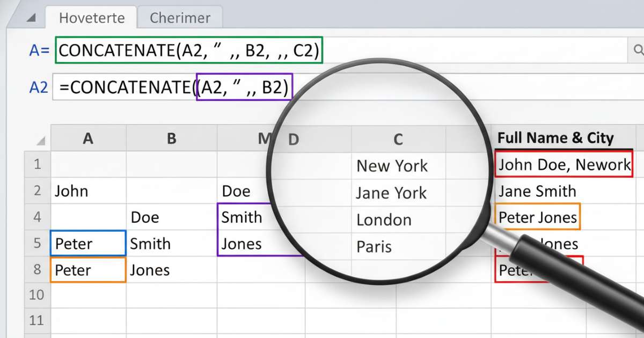Select row 1 header

pyautogui.click(x=37, y=164)
